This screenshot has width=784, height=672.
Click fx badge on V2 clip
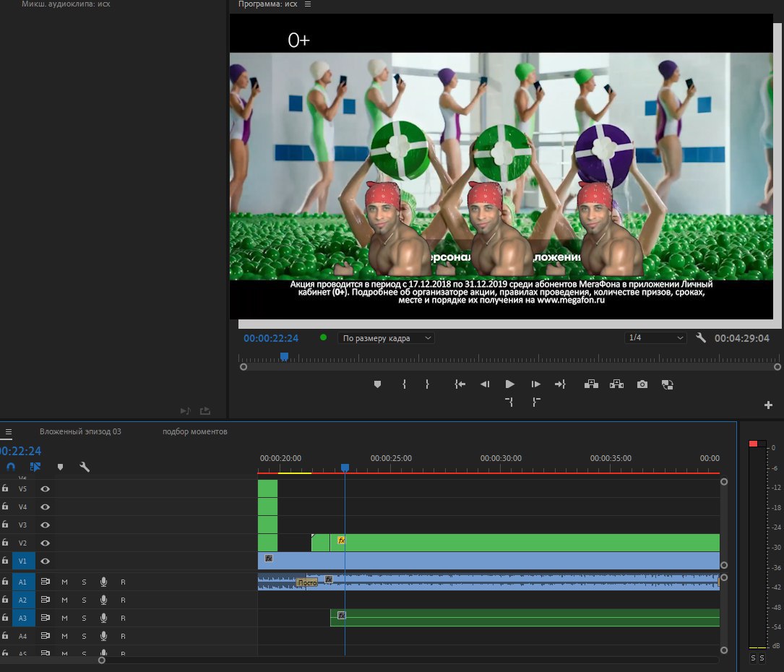[341, 540]
